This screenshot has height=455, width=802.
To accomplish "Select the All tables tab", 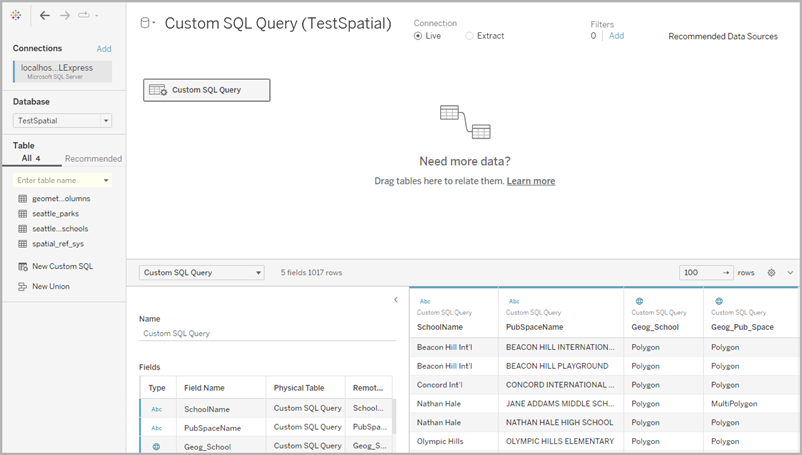I will pos(31,158).
